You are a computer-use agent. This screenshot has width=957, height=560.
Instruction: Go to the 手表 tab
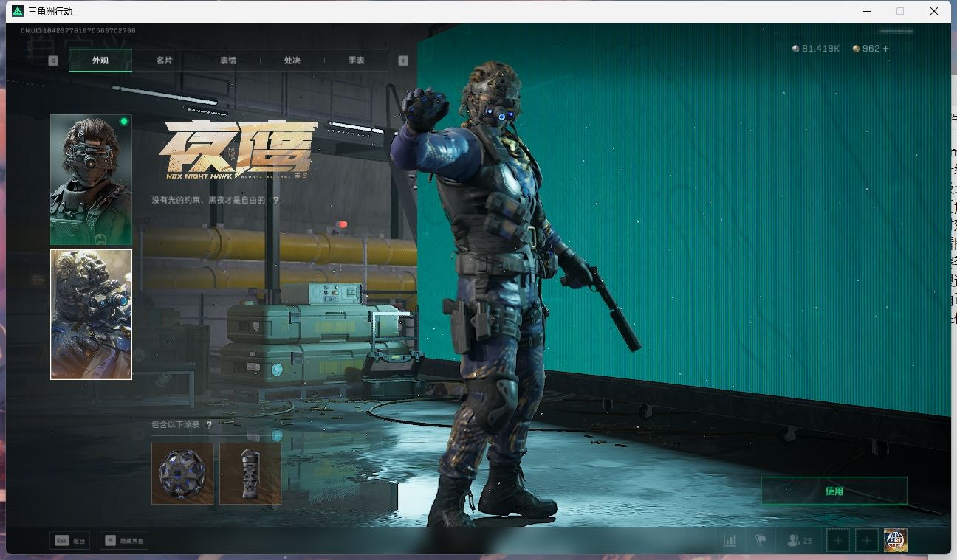pyautogui.click(x=356, y=61)
